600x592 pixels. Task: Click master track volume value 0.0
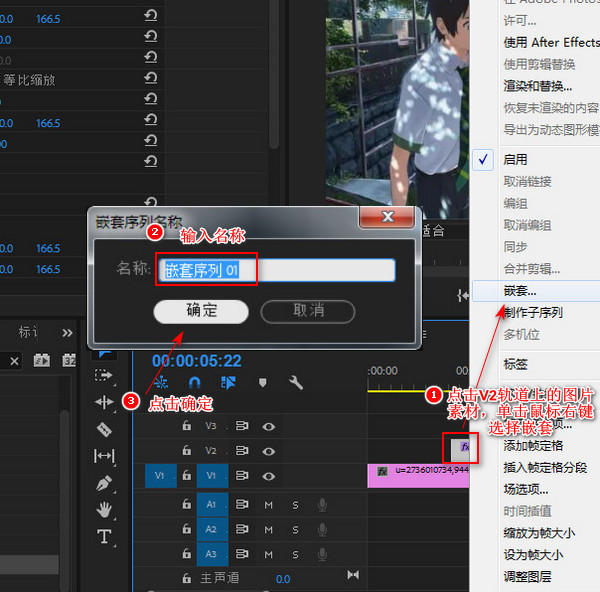click(x=283, y=579)
